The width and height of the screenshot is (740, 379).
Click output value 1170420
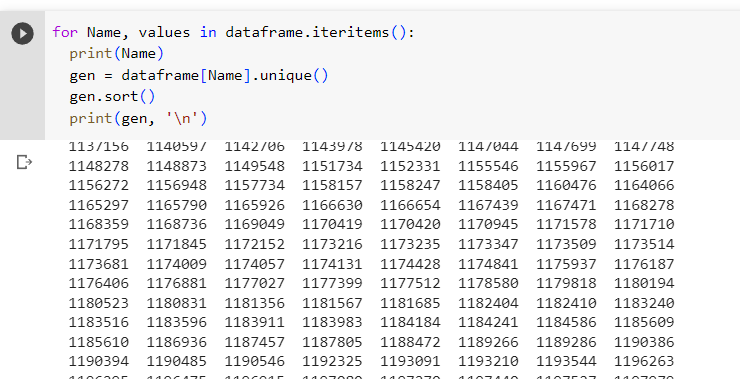(410, 225)
